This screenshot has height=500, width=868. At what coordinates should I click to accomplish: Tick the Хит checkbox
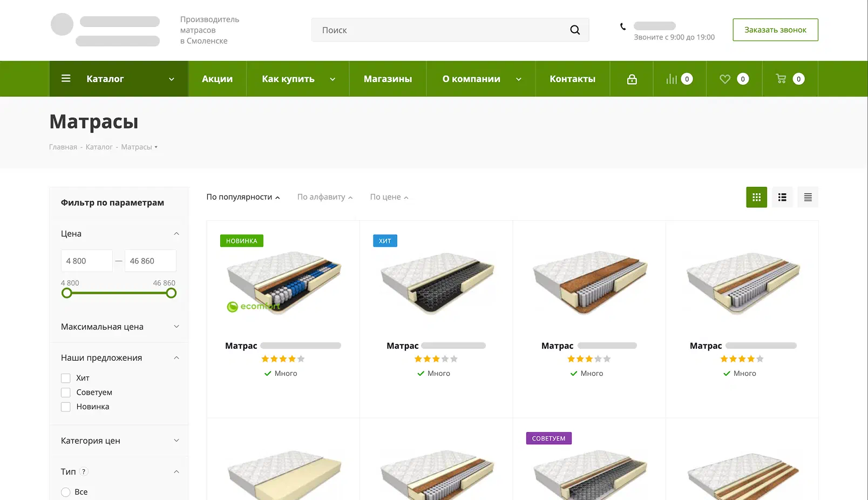66,378
